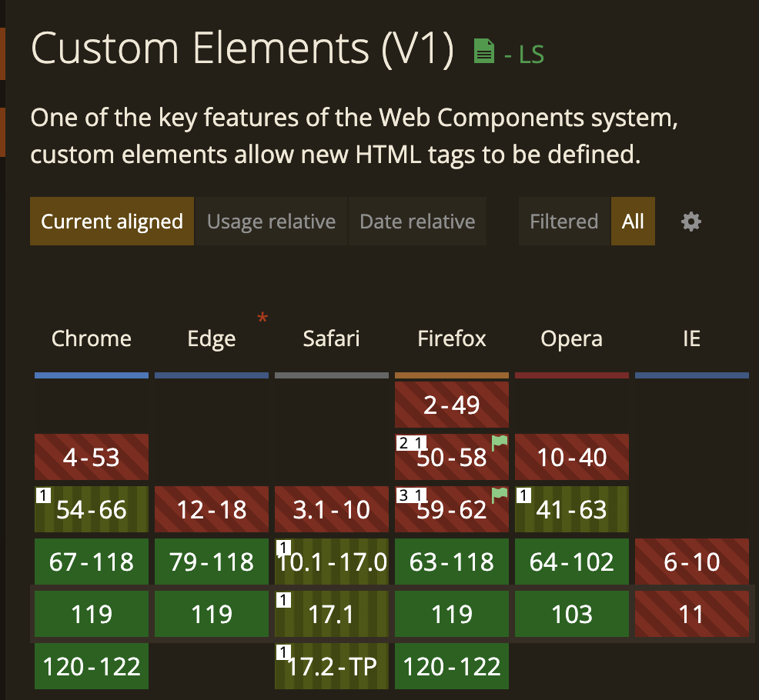Select the Chrome 119 cell
This screenshot has height=700, width=759.
92,614
